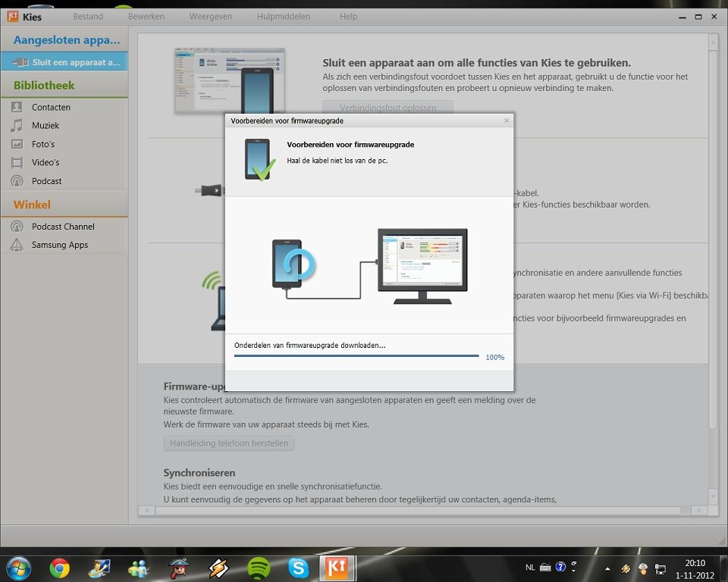Open Podcast Channel store

[64, 227]
